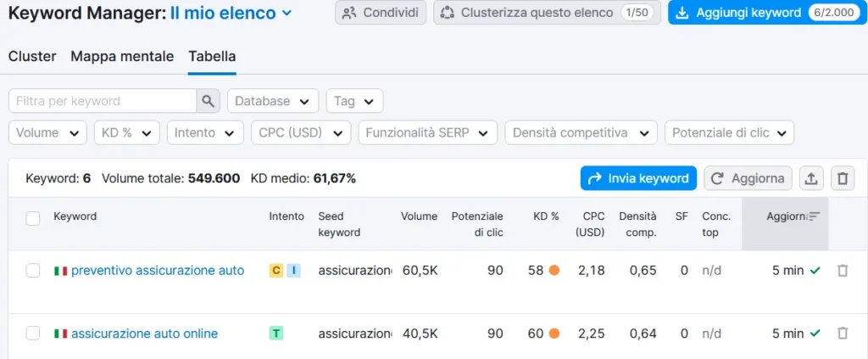Click the T intent badge in second row
Viewport: 868px width, 359px height.
point(276,334)
